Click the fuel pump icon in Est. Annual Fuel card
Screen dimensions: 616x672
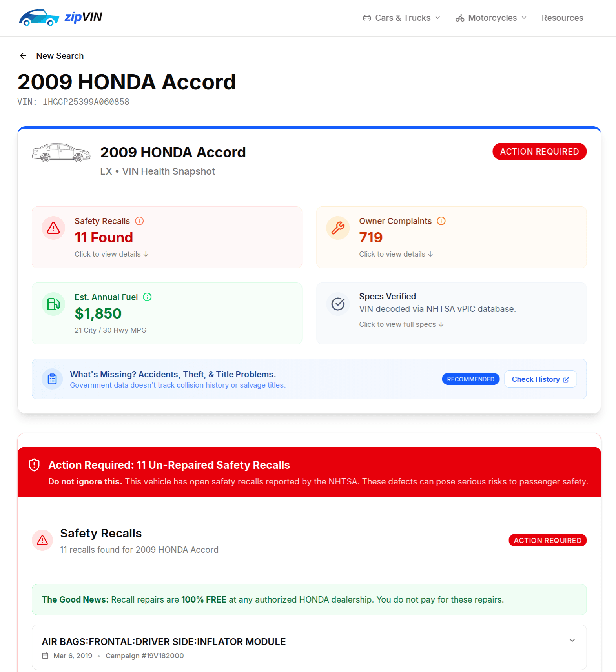click(x=53, y=304)
